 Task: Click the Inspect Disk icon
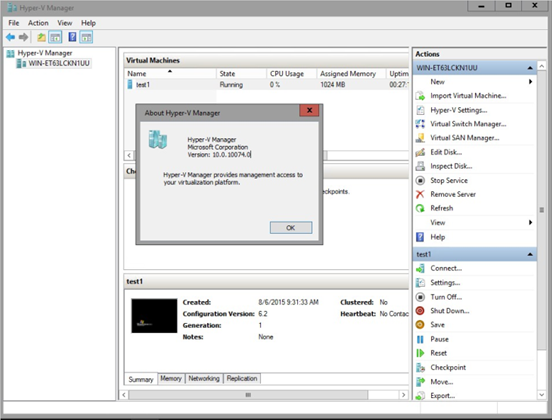coord(420,166)
